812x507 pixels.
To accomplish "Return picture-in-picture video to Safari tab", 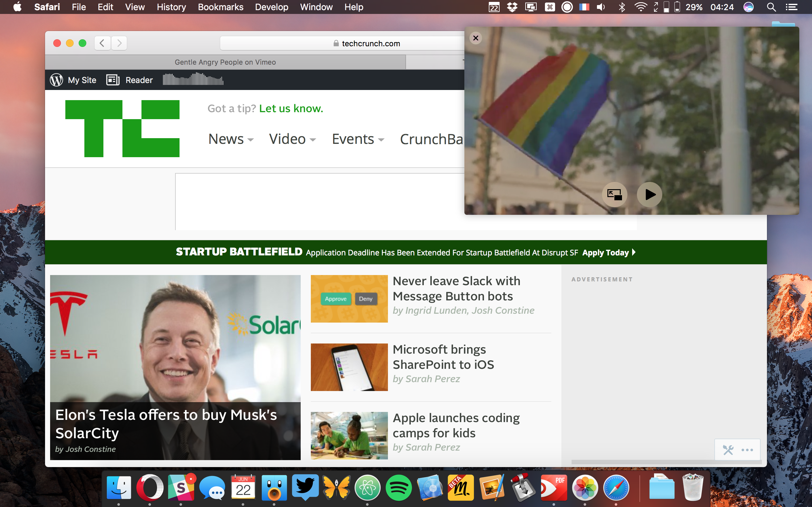I will coord(614,195).
